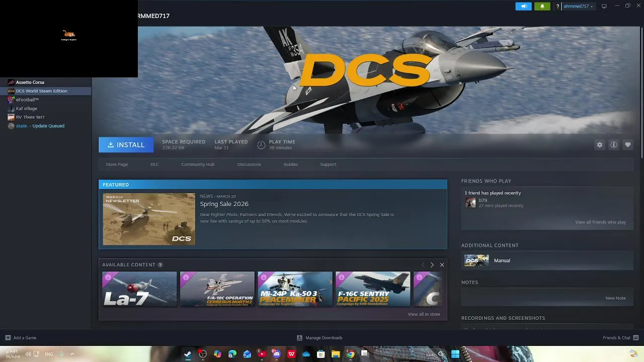
Task: Open Google Chrome from the taskbar
Action: (x=351, y=354)
